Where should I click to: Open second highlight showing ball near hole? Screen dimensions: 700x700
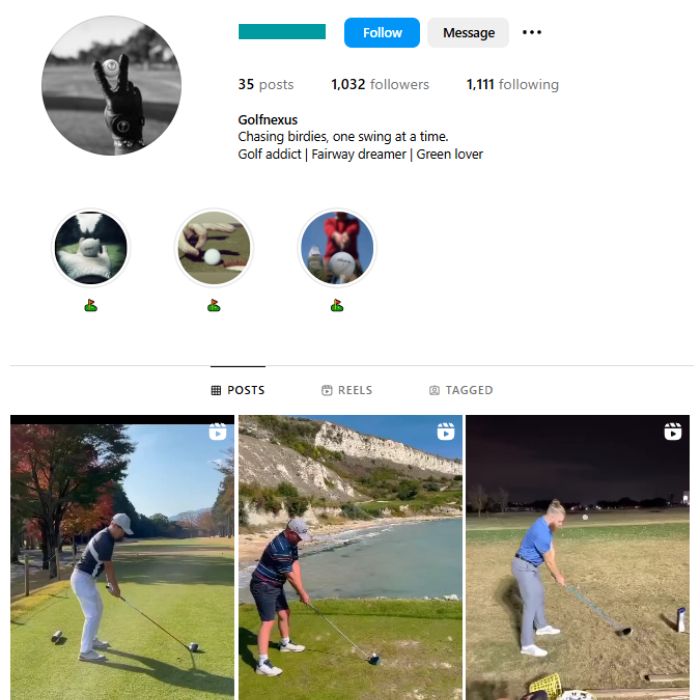tap(214, 248)
